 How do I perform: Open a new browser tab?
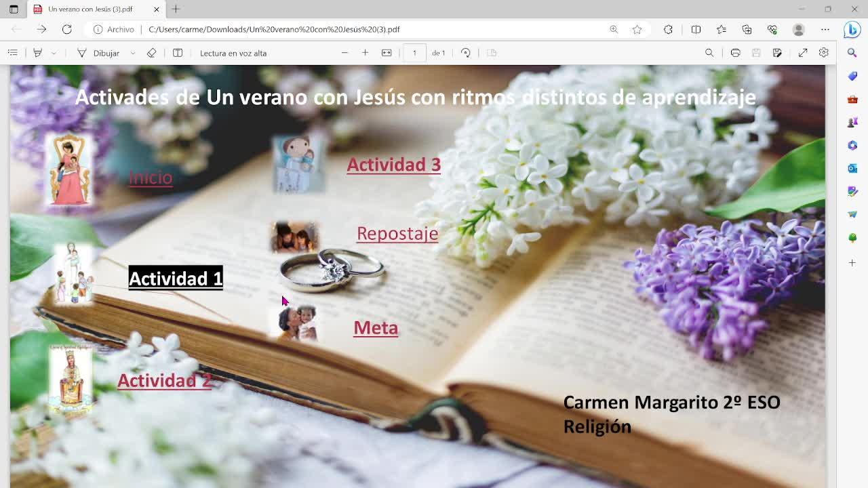click(x=176, y=9)
